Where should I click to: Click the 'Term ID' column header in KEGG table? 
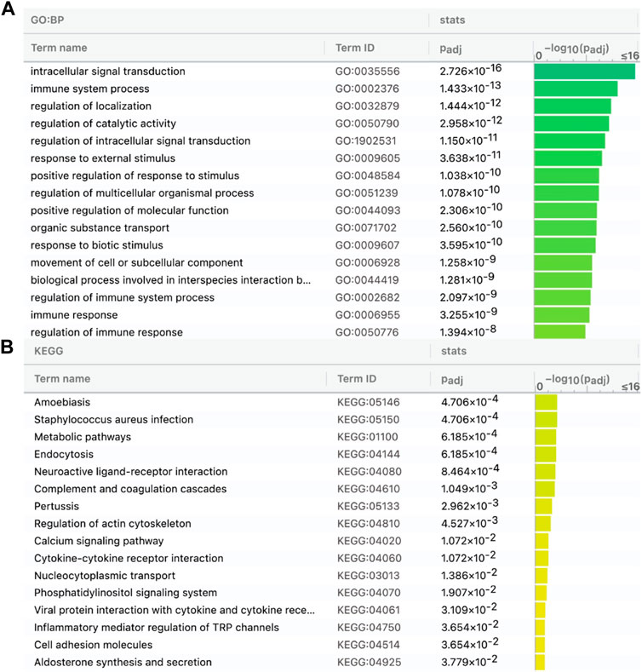[x=357, y=379]
